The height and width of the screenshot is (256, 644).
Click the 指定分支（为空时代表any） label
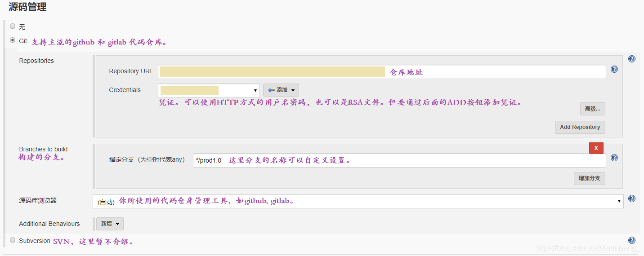tap(147, 159)
